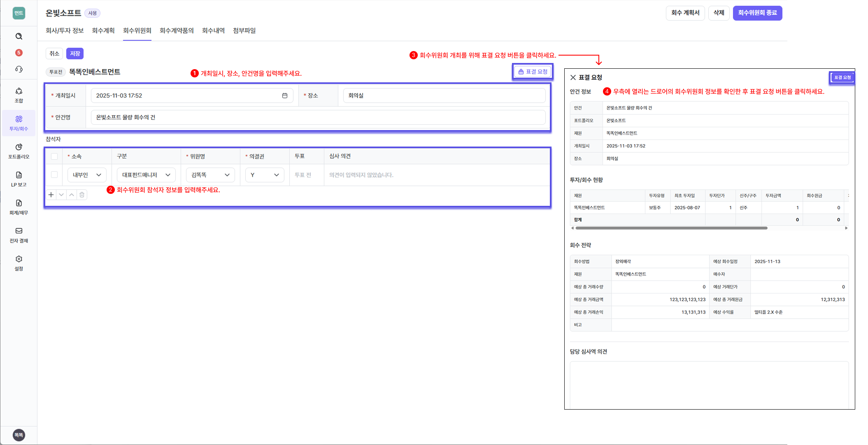Click the headset support icon in sidebar

pyautogui.click(x=19, y=69)
